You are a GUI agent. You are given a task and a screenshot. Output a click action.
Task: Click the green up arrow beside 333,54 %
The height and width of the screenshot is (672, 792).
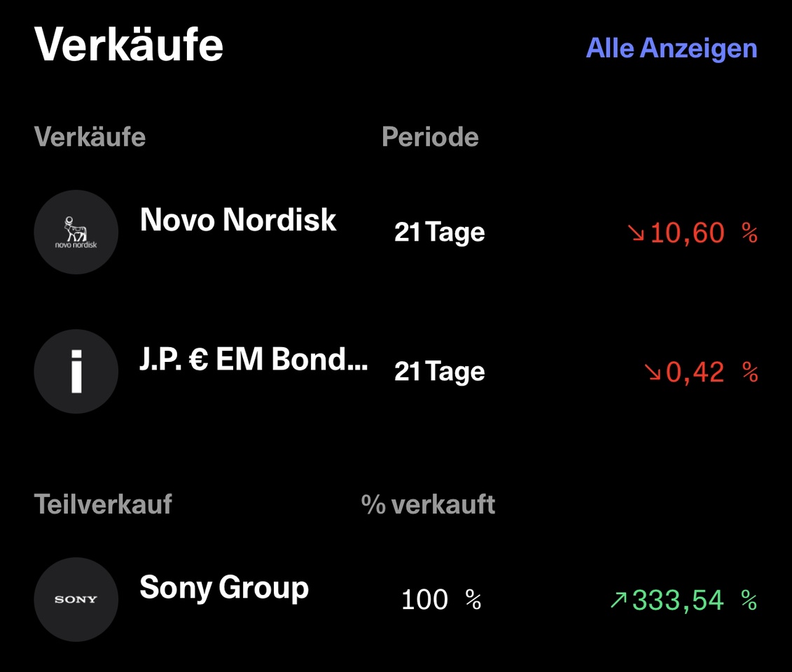[x=619, y=601]
